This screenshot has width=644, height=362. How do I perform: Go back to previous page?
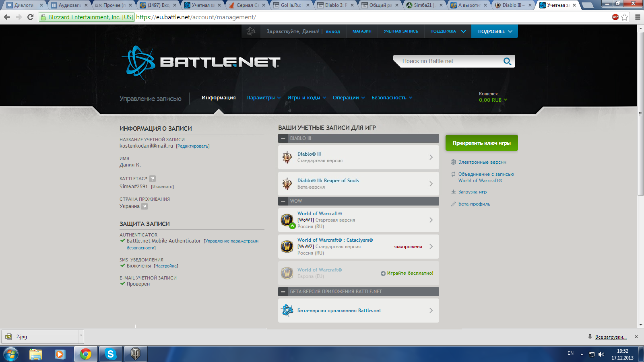pyautogui.click(x=7, y=17)
